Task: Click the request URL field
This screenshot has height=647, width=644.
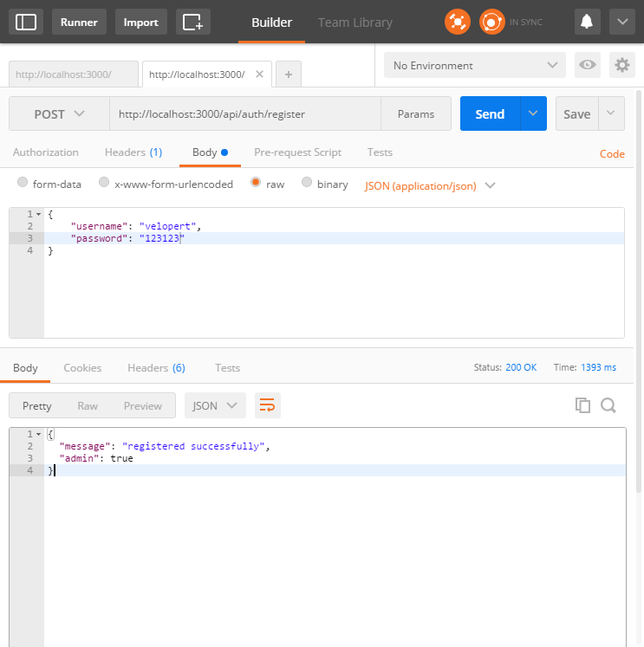Action: click(x=244, y=113)
